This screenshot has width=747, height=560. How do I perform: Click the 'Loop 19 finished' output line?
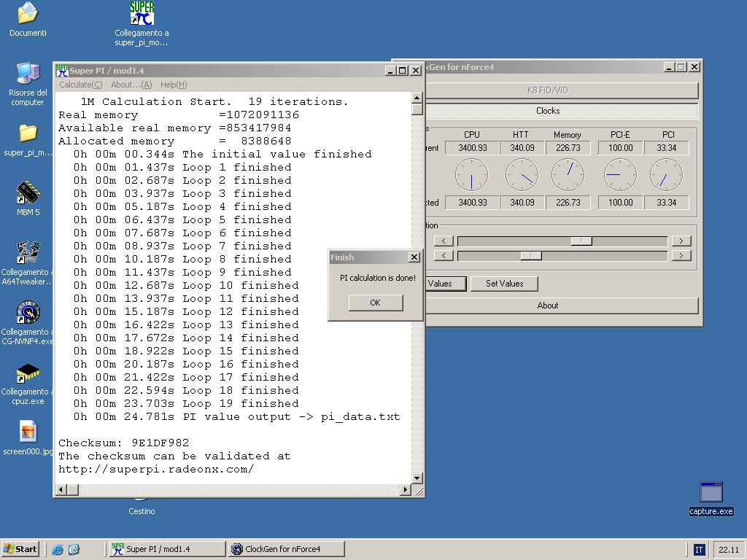[186, 403]
